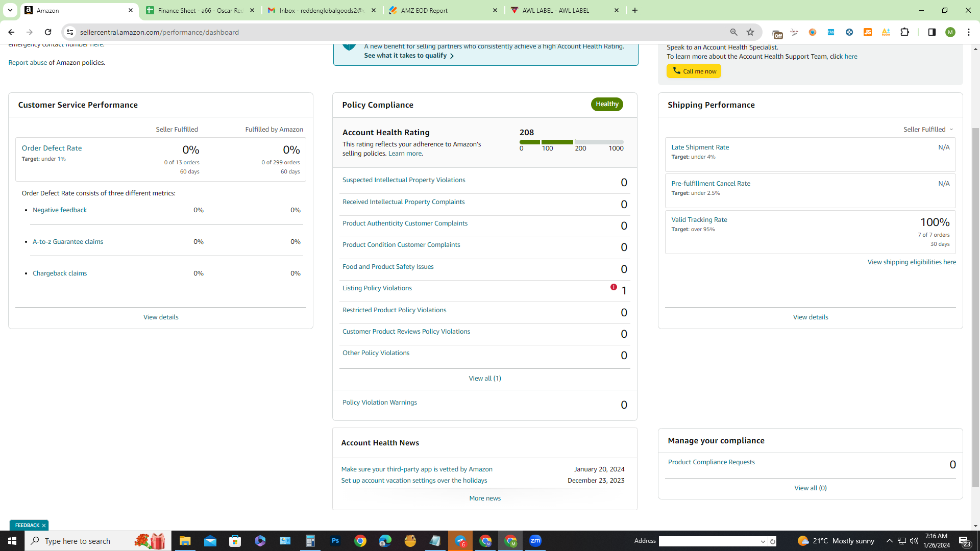
Task: Open Product Compliance Requests link
Action: point(712,462)
